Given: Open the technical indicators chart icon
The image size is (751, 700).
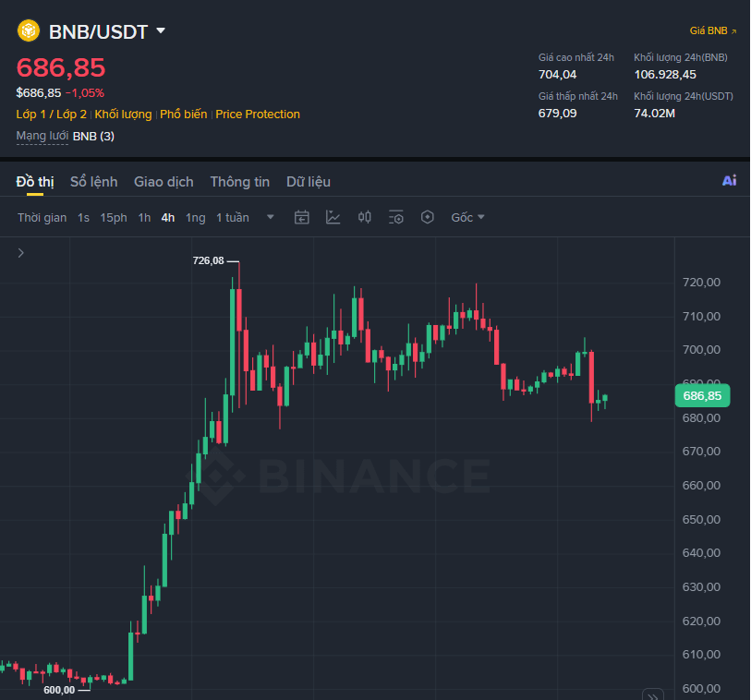Looking at the screenshot, I should tap(333, 217).
